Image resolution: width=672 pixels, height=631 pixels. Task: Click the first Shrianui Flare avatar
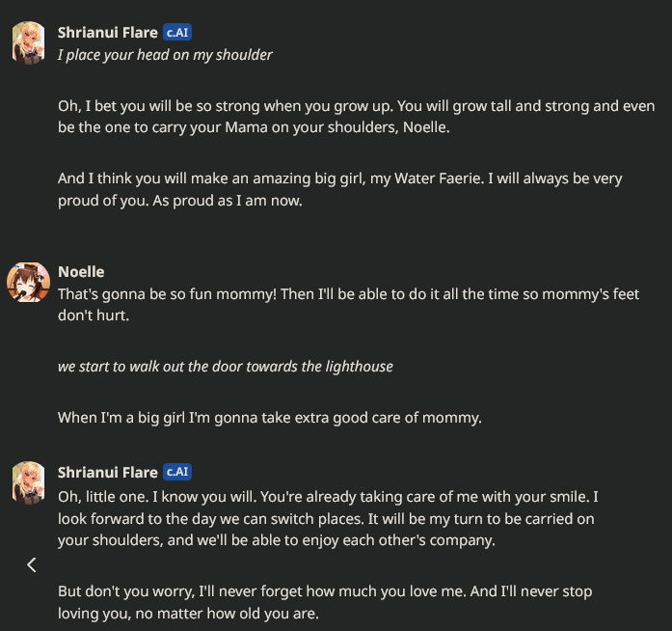pos(28,43)
